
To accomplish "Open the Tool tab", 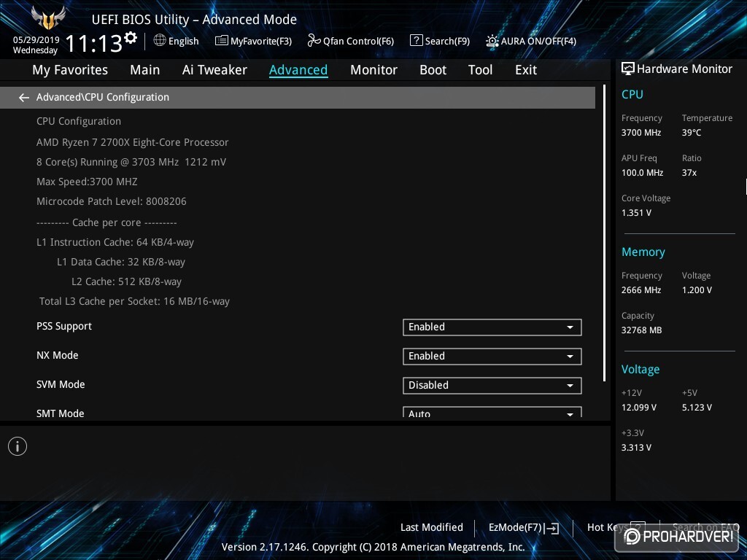I will click(480, 70).
